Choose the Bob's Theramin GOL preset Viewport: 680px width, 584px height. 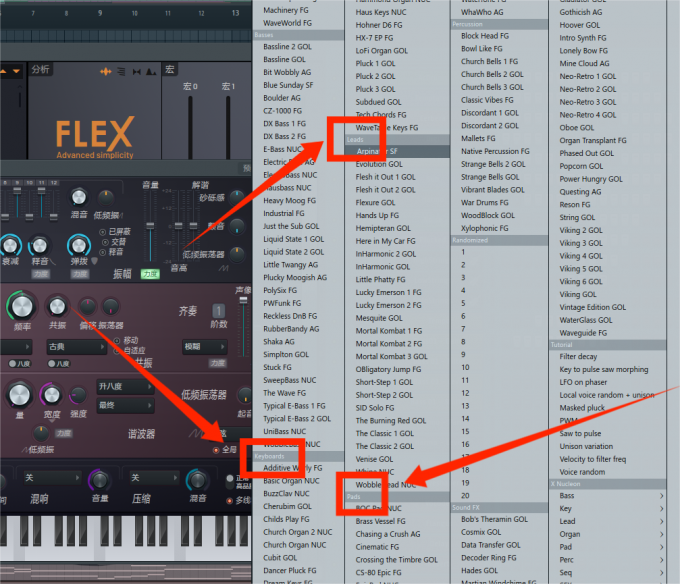(494, 519)
